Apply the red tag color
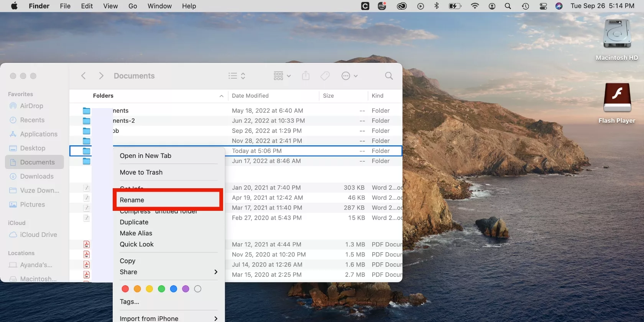 [125, 289]
